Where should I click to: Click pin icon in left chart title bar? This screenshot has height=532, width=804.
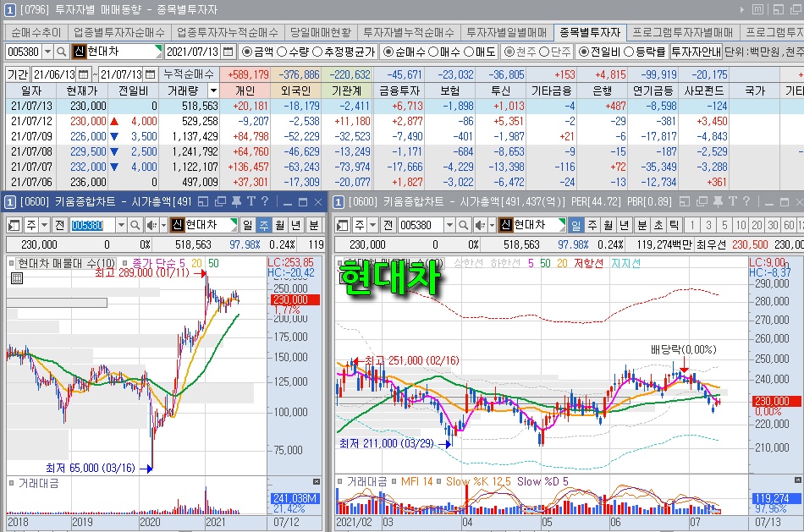coord(236,202)
